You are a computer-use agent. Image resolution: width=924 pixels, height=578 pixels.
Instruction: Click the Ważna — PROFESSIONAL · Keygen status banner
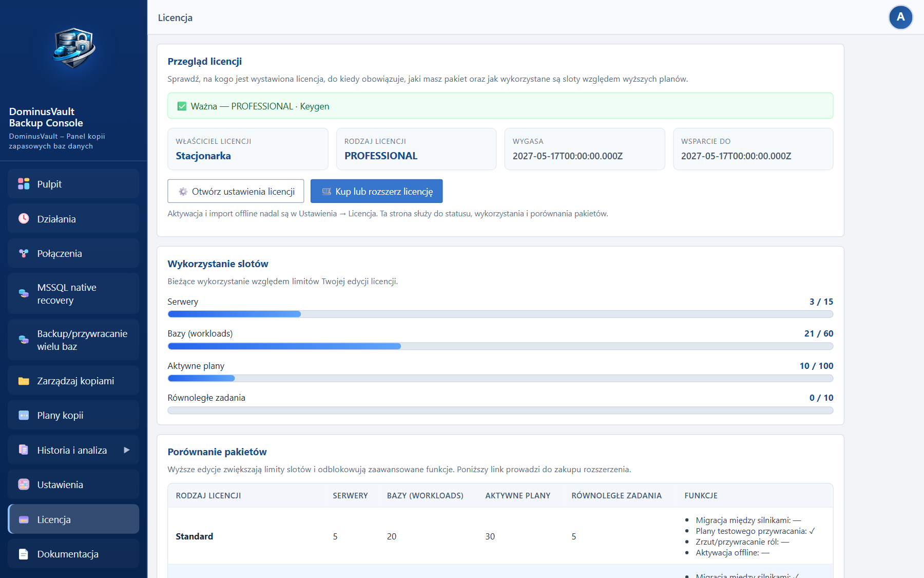point(500,106)
